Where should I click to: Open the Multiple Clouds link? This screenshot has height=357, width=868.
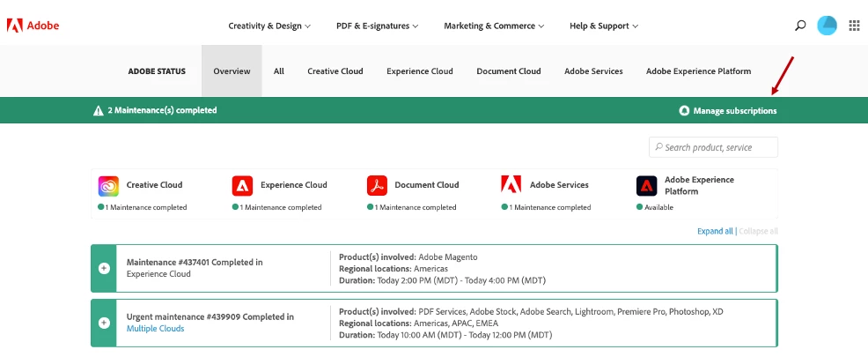coord(156,328)
